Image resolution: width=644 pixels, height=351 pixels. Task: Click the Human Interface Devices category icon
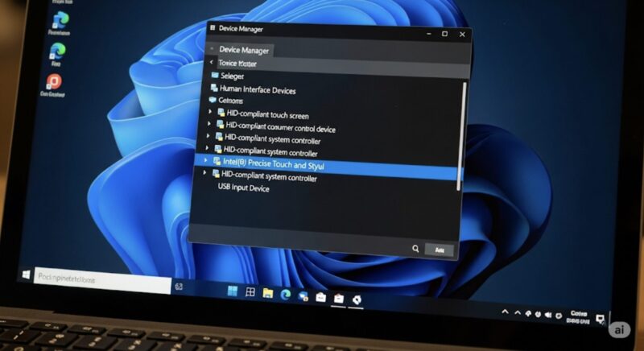click(214, 88)
